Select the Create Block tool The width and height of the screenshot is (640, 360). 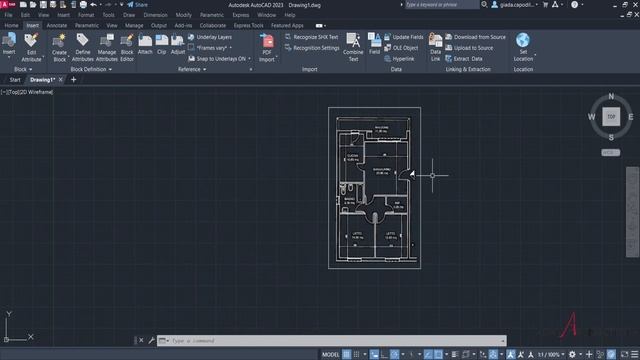tap(59, 47)
